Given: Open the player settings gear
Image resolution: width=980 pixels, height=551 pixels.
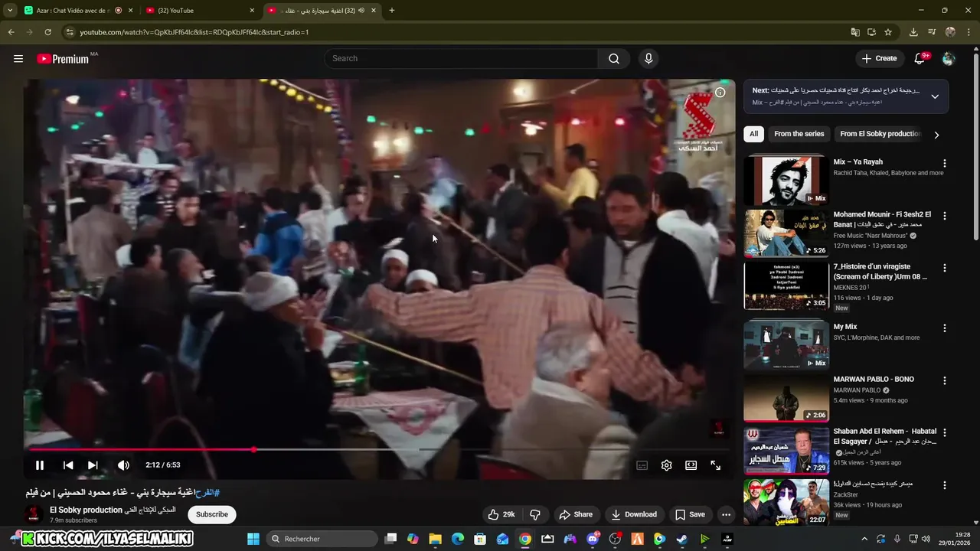Looking at the screenshot, I should click(x=667, y=465).
